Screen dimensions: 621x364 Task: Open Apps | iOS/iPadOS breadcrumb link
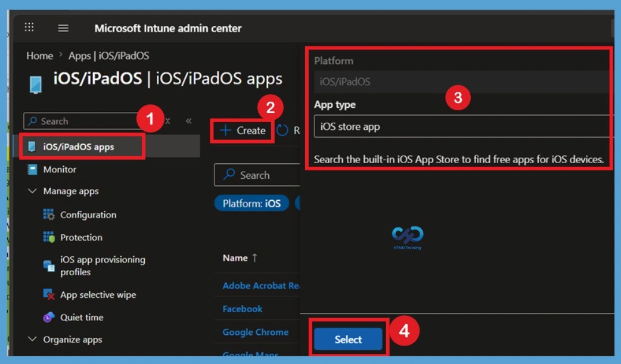pyautogui.click(x=108, y=55)
